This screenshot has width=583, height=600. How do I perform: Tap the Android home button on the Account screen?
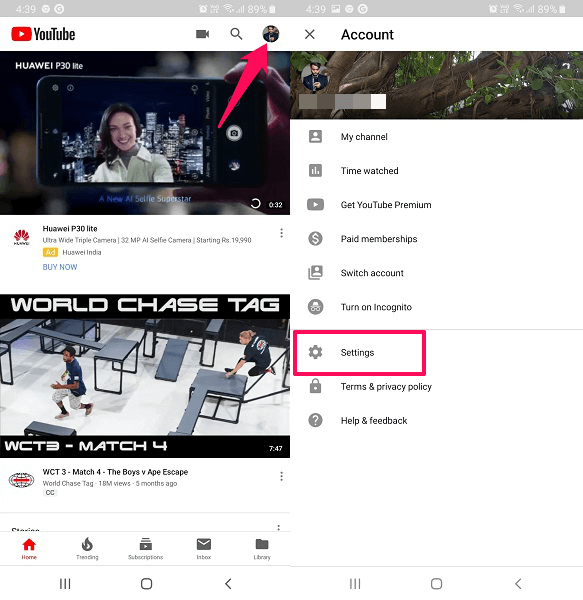pyautogui.click(x=436, y=584)
